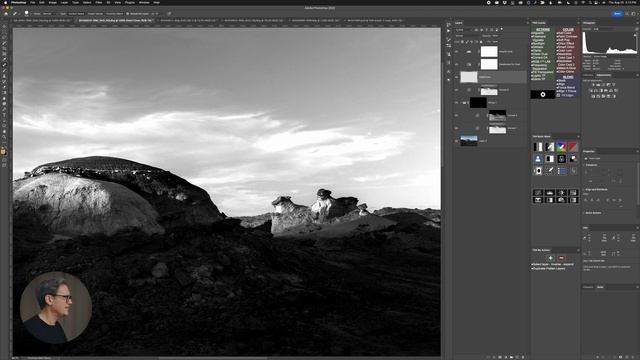Viewport: 640px width, 360px height.
Task: Click the mask thumbnail of the topmost layer
Action: click(x=489, y=51)
